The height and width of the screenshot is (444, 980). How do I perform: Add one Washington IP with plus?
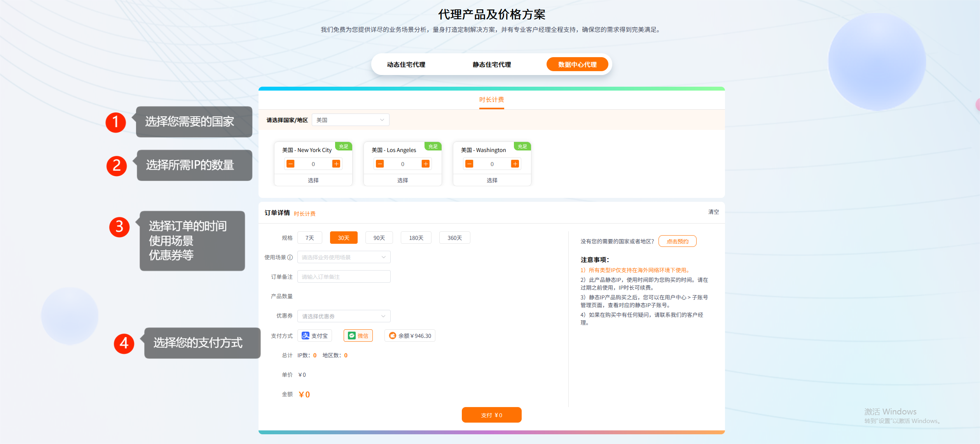click(x=515, y=164)
